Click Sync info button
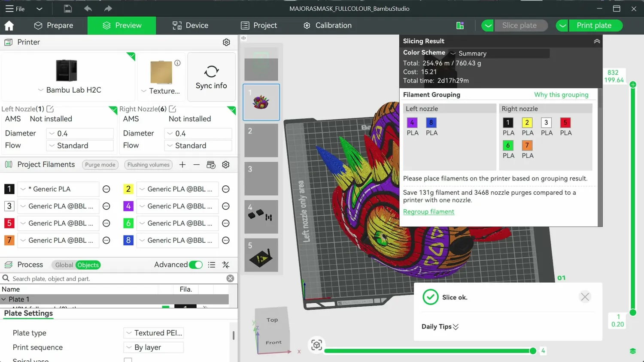This screenshot has height=362, width=644. click(x=211, y=77)
